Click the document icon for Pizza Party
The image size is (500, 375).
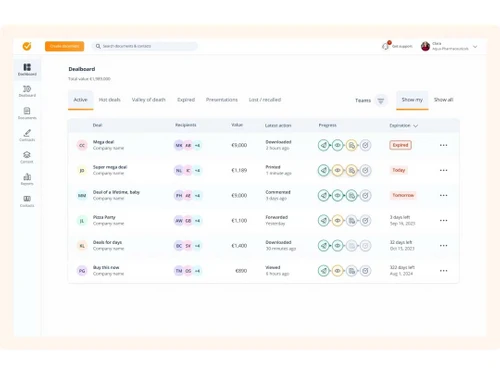click(x=351, y=220)
